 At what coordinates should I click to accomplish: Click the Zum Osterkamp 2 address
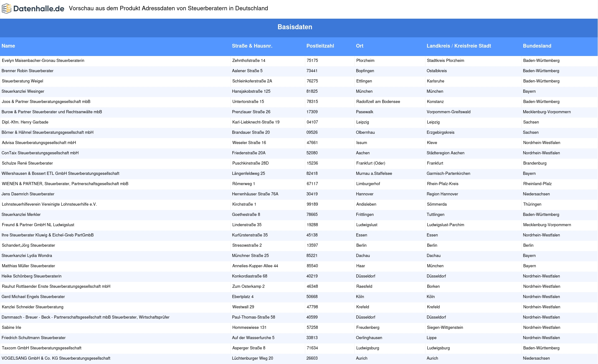249,287
